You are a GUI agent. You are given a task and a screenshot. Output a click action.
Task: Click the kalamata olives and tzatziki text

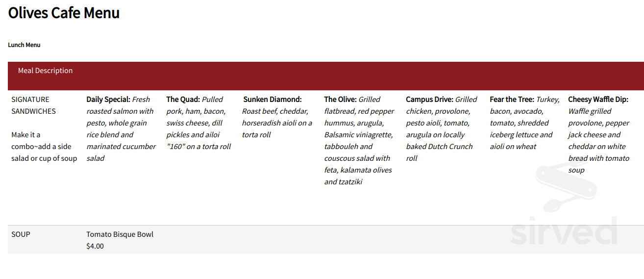coord(358,176)
